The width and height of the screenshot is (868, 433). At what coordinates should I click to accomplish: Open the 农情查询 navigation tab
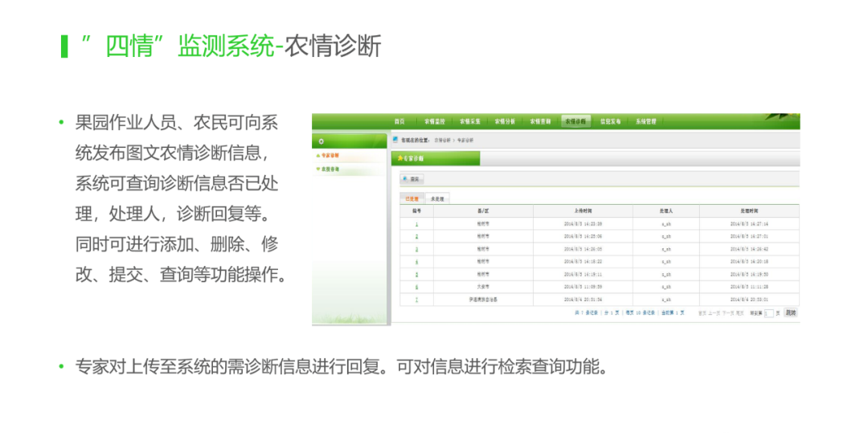pyautogui.click(x=540, y=121)
